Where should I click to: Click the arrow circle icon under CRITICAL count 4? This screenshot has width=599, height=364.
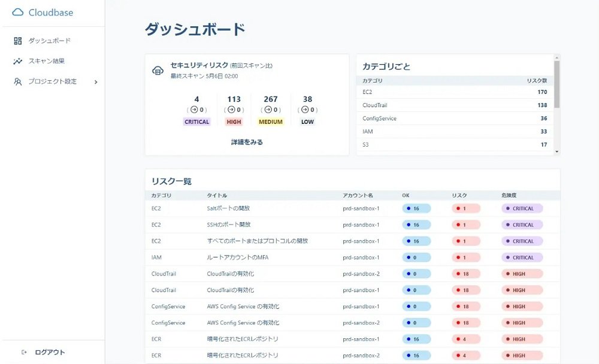[x=194, y=110]
